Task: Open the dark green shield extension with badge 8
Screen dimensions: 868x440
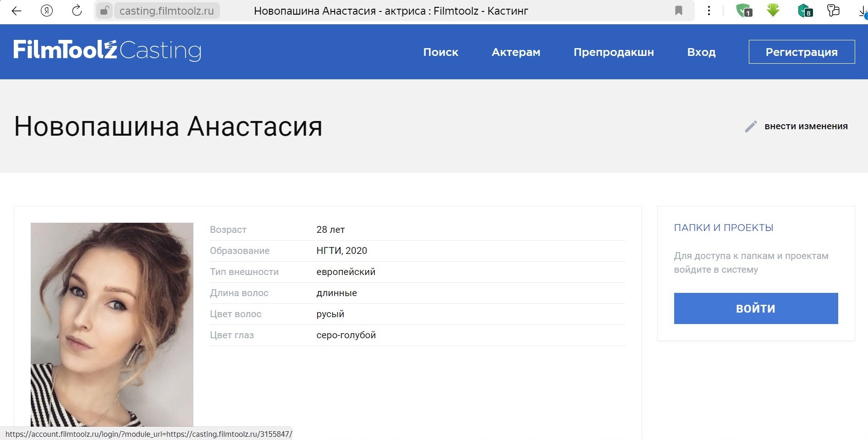Action: (x=805, y=11)
